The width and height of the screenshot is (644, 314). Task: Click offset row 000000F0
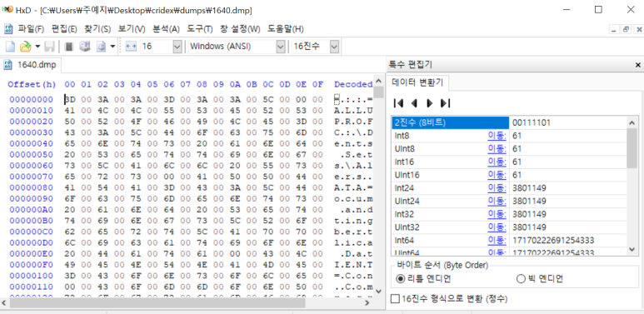click(31, 265)
